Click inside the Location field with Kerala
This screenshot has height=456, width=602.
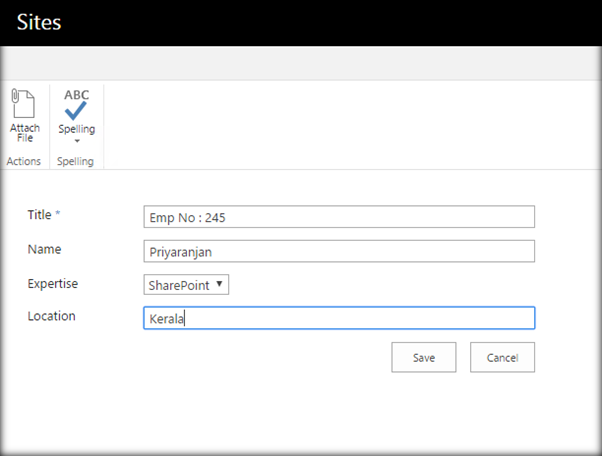pos(339,318)
